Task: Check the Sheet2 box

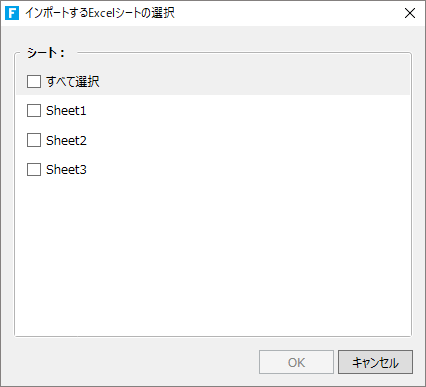Action: [34, 140]
